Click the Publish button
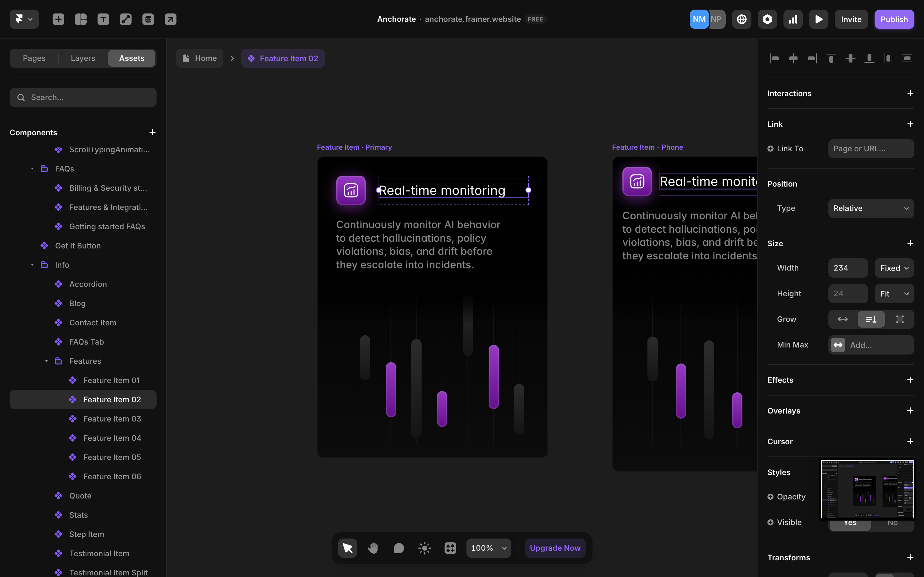Viewport: 924px width, 577px height. coord(894,19)
